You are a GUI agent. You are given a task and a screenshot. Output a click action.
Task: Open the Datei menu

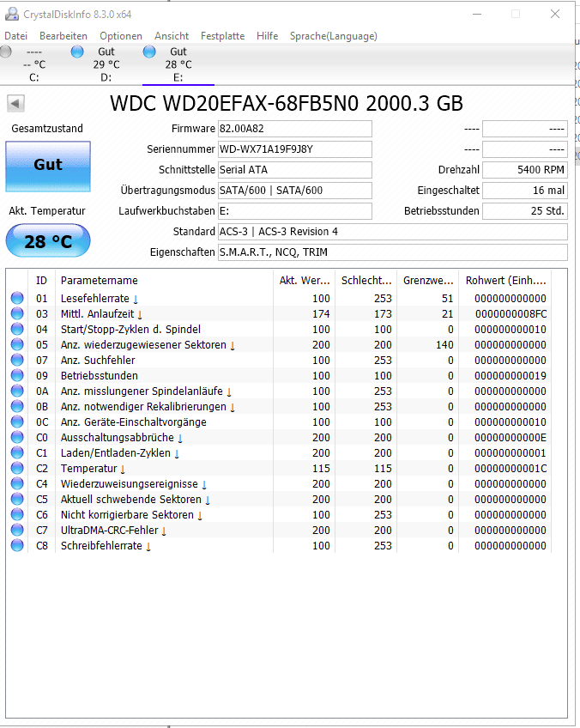pyautogui.click(x=15, y=36)
